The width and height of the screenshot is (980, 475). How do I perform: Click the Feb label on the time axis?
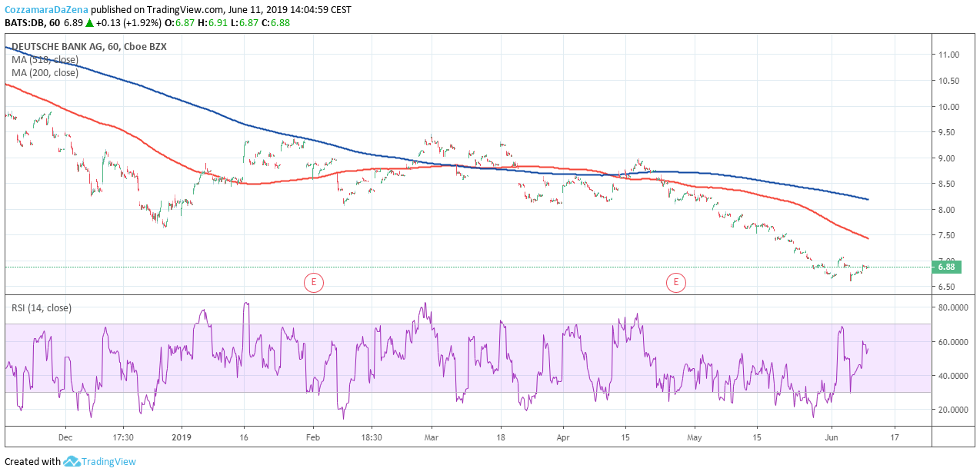pos(314,438)
